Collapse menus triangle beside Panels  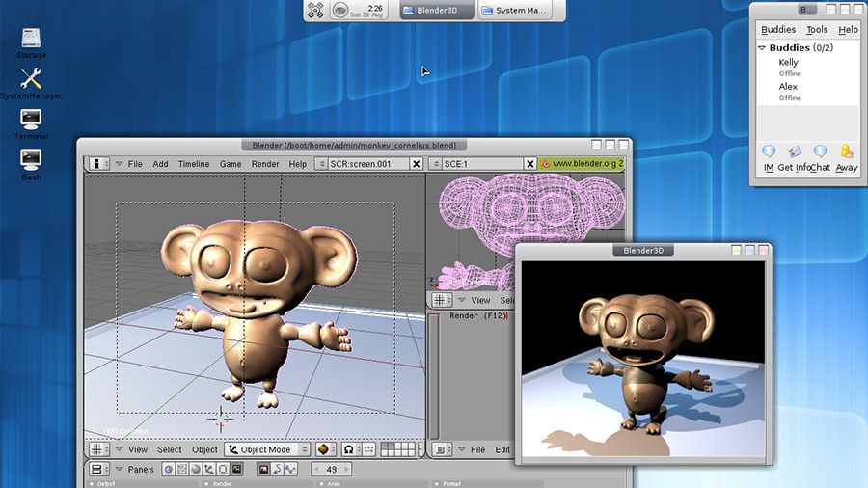pos(119,469)
